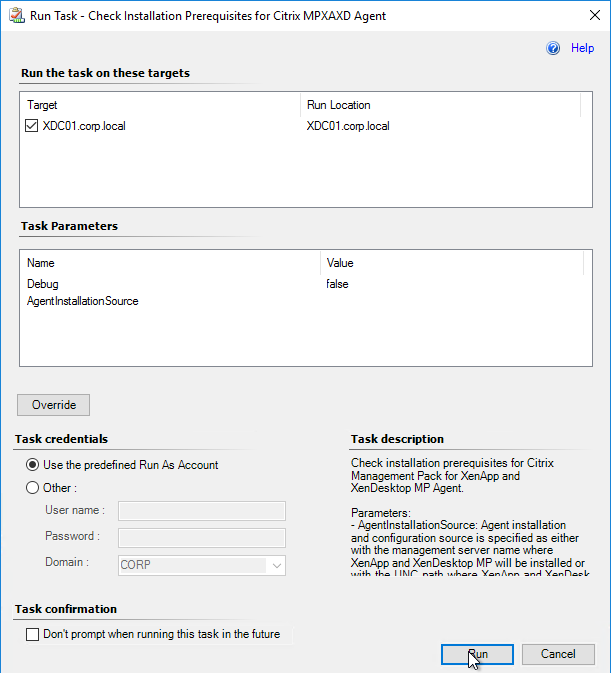Image resolution: width=611 pixels, height=673 pixels.
Task: Click the Run Task icon in the title bar
Action: [17, 16]
